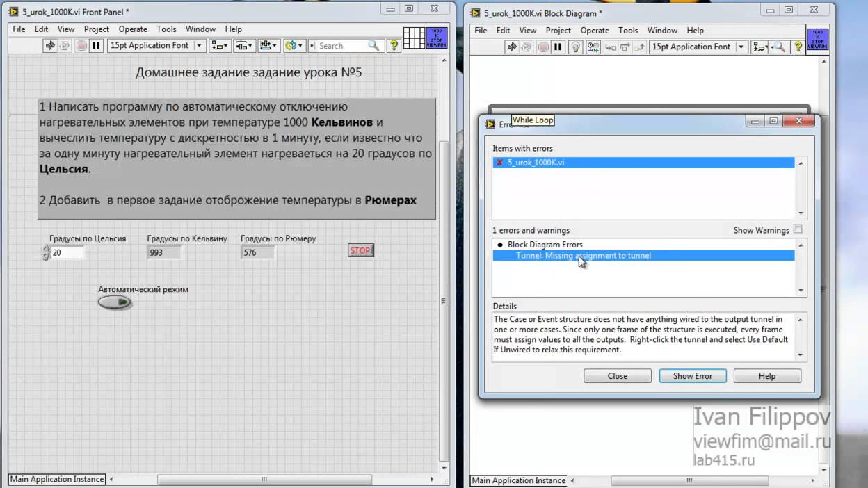This screenshot has height=488, width=868.
Task: Open Operate menu in Front Panel window
Action: click(133, 29)
